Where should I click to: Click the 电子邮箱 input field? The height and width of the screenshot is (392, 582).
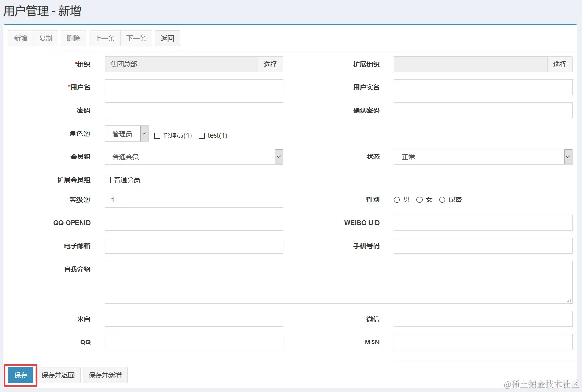194,246
